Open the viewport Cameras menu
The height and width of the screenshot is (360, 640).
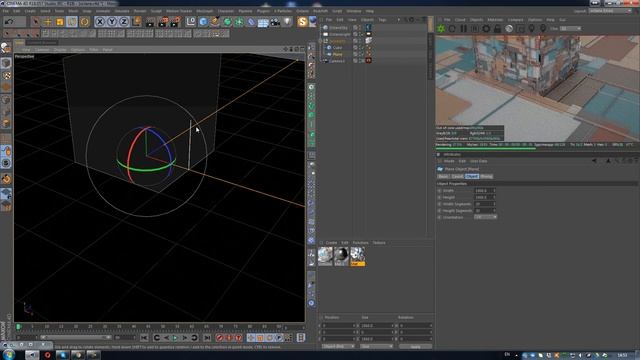[42, 50]
